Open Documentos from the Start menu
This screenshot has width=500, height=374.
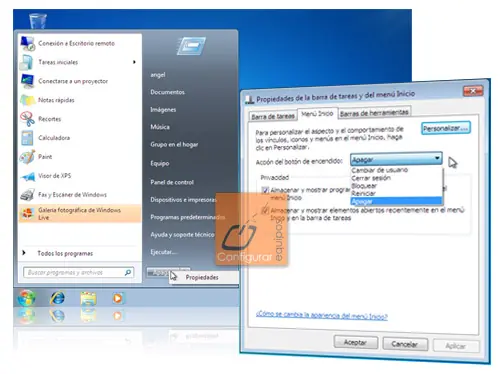167,92
